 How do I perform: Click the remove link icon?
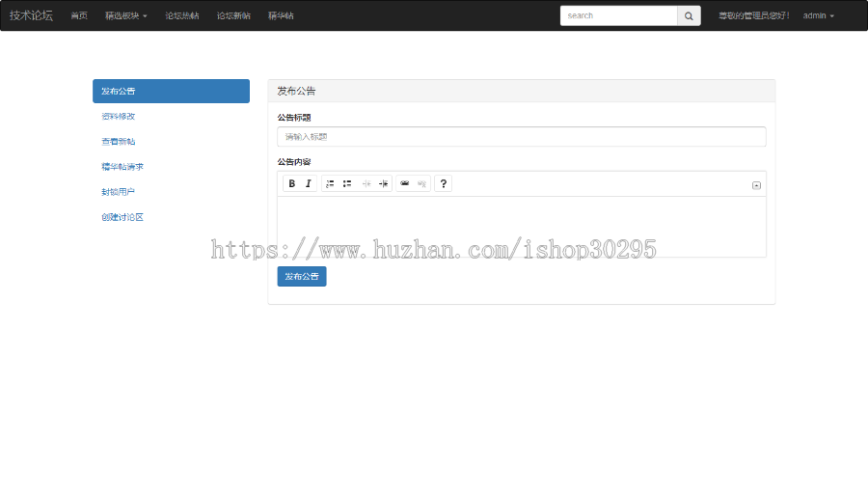coord(421,184)
